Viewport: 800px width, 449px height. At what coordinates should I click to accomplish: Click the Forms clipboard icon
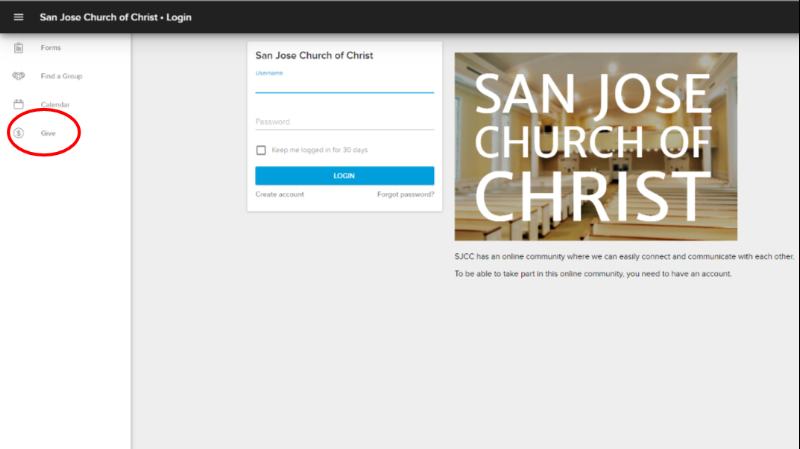click(18, 47)
